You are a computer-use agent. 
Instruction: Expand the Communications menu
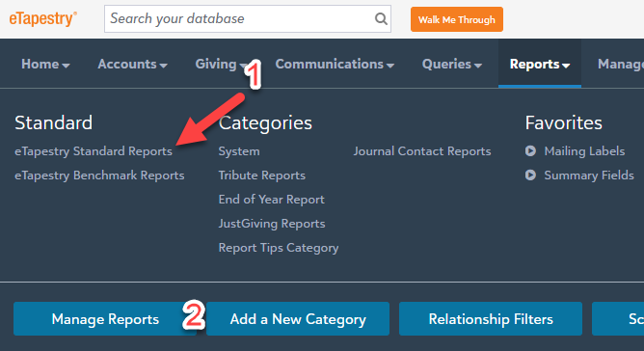click(x=335, y=64)
